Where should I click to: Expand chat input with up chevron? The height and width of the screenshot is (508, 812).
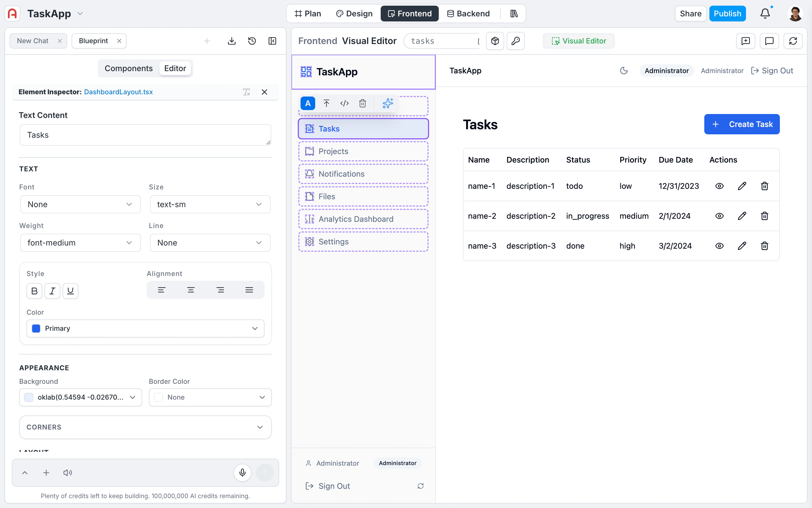coord(25,473)
